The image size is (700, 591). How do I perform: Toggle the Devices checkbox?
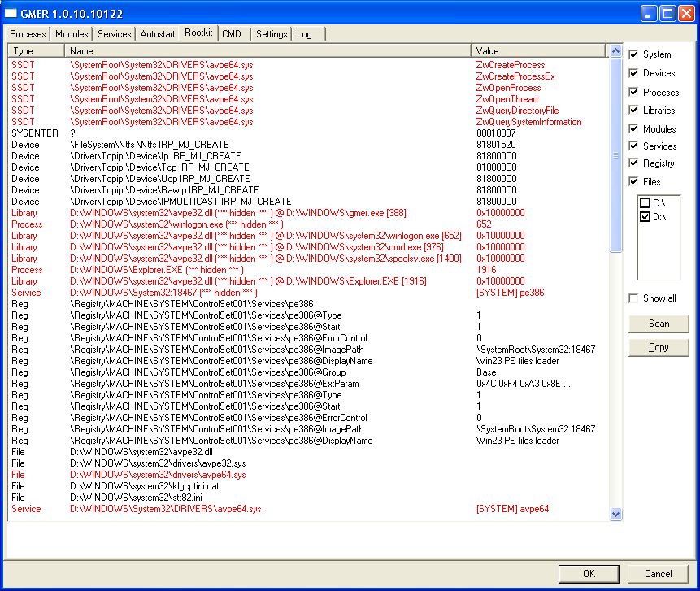click(x=634, y=73)
